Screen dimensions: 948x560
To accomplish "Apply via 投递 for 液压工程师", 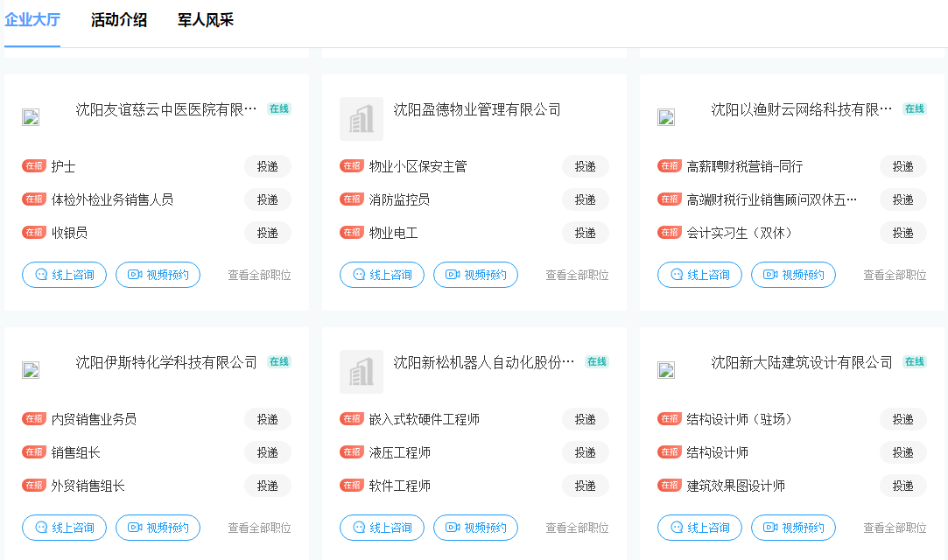I will (x=586, y=452).
